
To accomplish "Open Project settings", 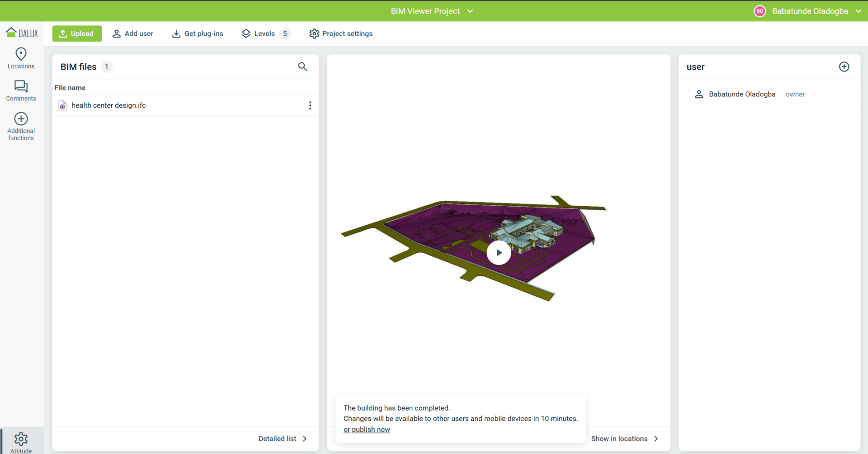I will 341,33.
